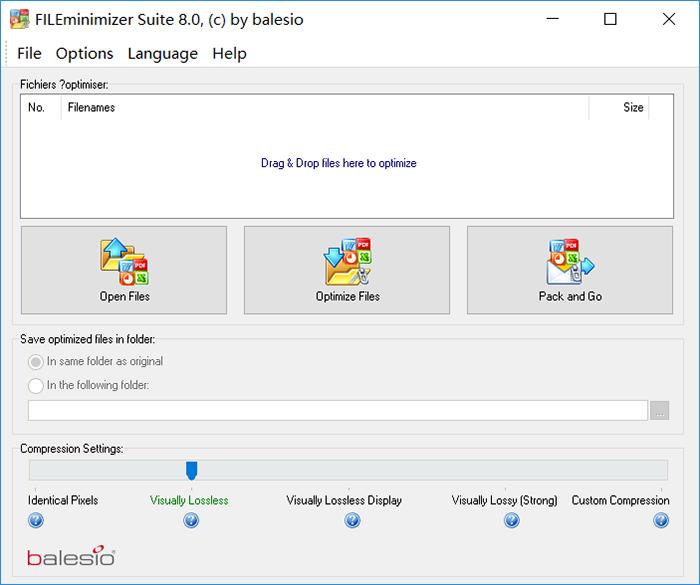Click the Pack and Go icon
The height and width of the screenshot is (585, 700).
[570, 262]
